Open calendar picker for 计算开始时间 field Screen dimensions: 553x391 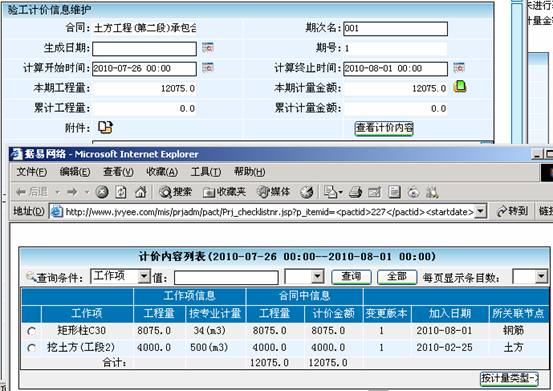[208, 67]
